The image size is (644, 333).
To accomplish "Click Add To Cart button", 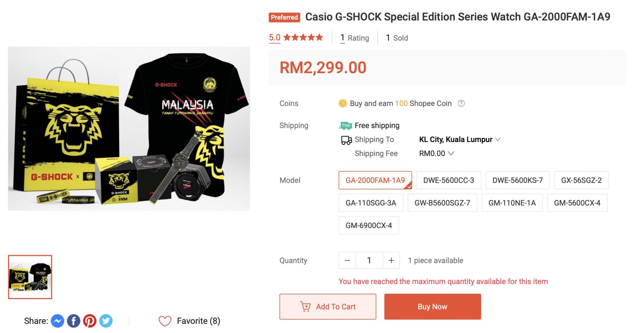I will tap(328, 306).
